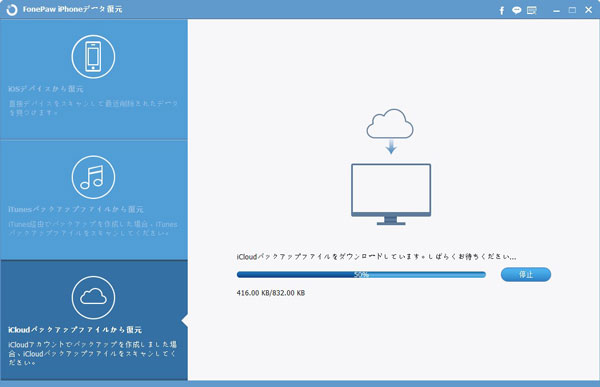Screen dimensions: 600x387
Task: Click the register window icon in title bar
Action: [532, 10]
